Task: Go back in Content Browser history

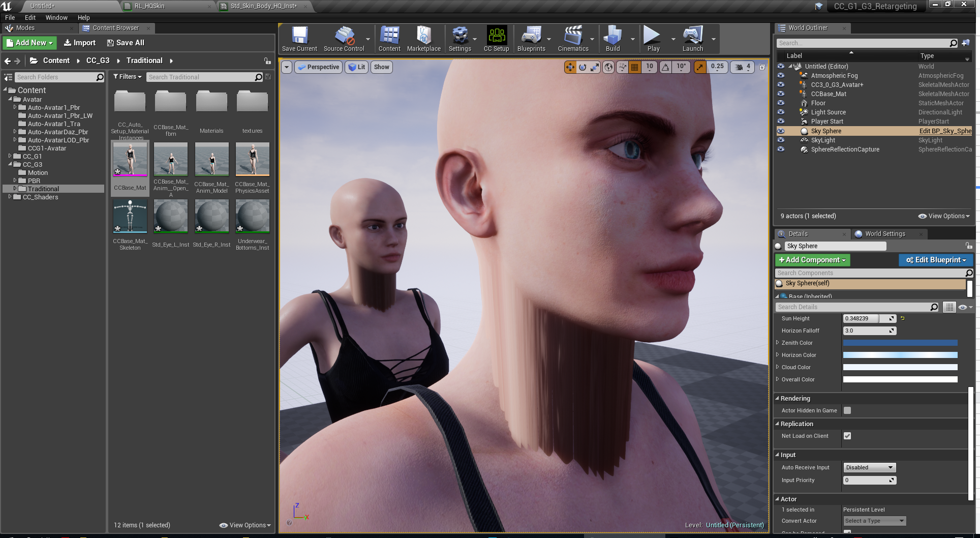Action: (8, 61)
